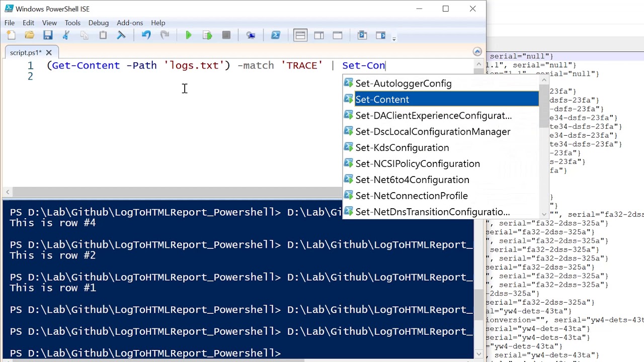Screen dimensions: 644x362
Task: Click the 'TRACE' string in the script
Action: coord(302,65)
